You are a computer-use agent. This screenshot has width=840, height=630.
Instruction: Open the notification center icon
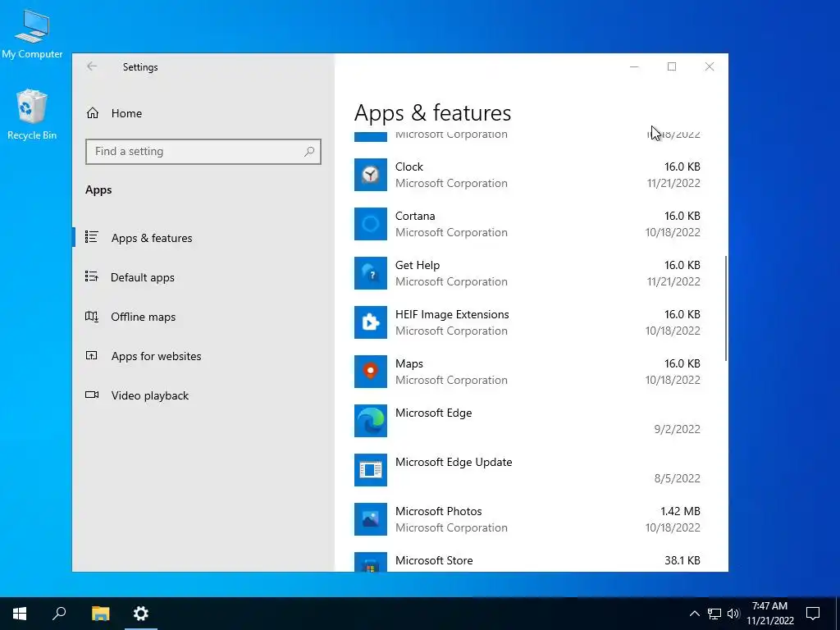coord(813,614)
